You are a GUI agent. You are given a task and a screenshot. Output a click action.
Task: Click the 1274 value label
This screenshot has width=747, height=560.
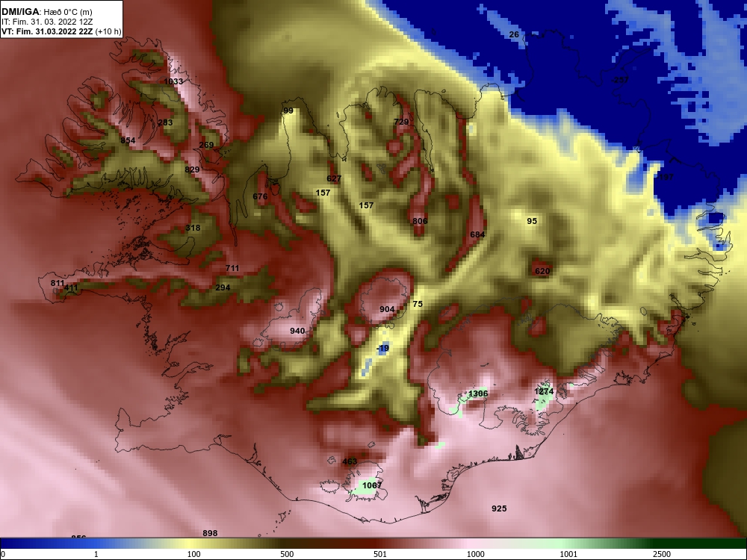coord(544,391)
